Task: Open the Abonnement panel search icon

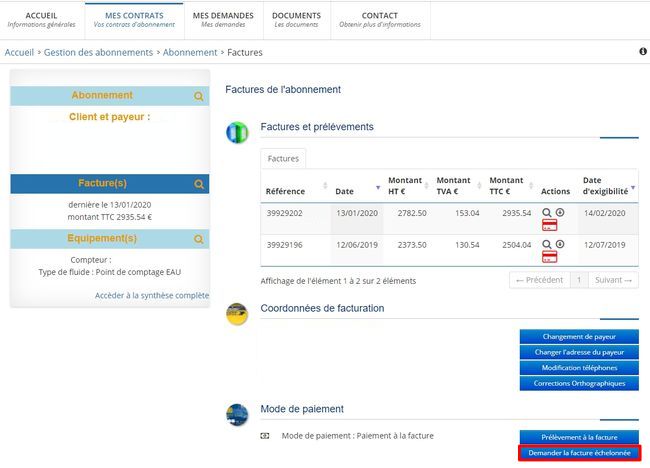Action: (x=199, y=97)
